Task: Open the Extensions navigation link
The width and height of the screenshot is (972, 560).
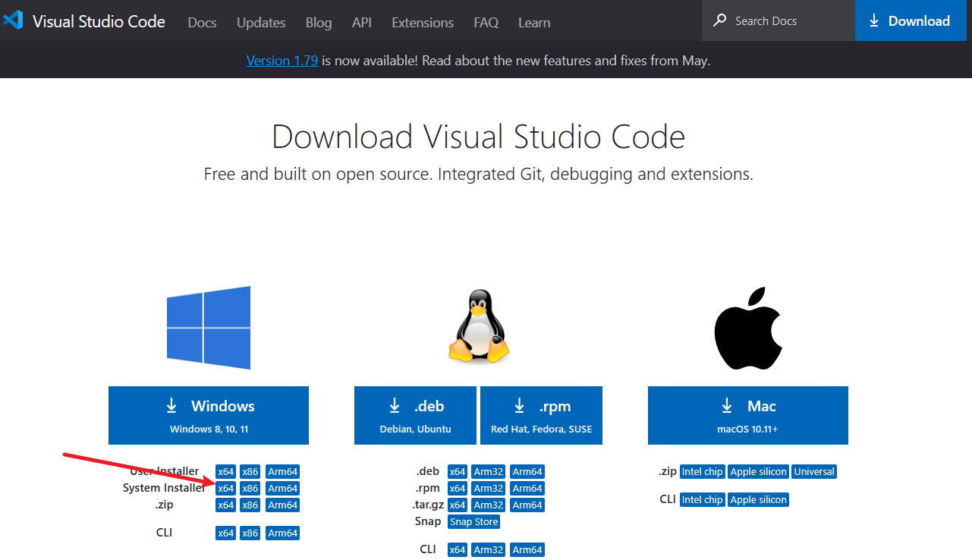Action: tap(423, 22)
